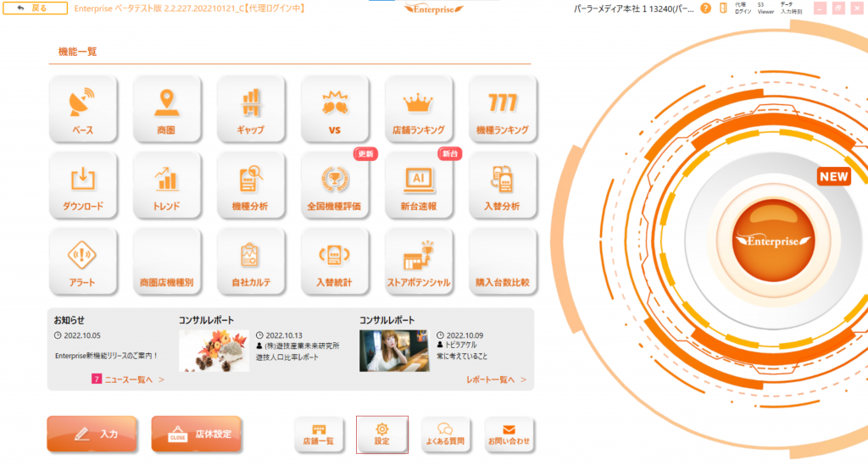Minimize the Enterprise window
Image resolution: width=868 pixels, height=465 pixels.
pyautogui.click(x=820, y=8)
